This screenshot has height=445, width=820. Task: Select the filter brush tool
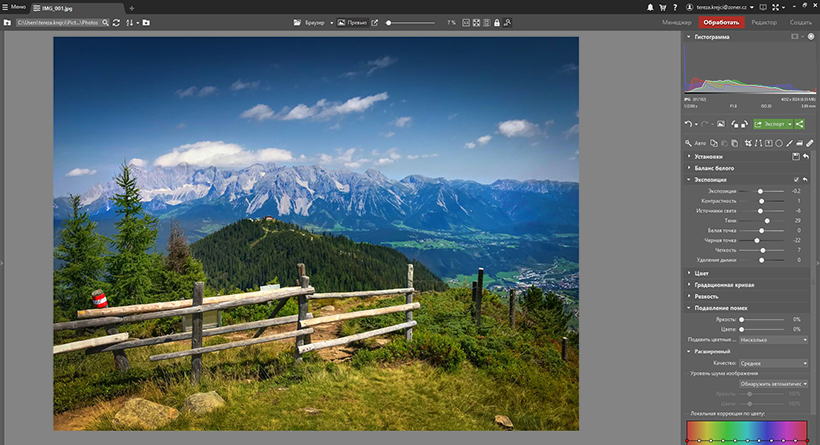(789, 143)
